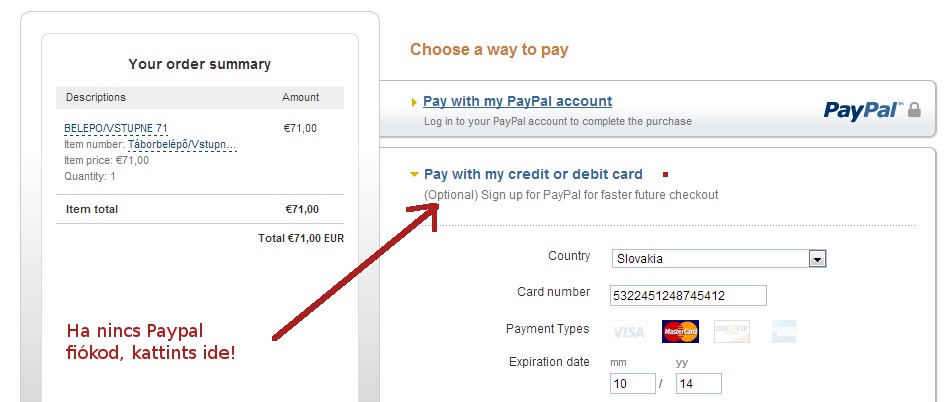Click the Amount column header
Image resolution: width=952 pixels, height=402 pixels.
[301, 97]
